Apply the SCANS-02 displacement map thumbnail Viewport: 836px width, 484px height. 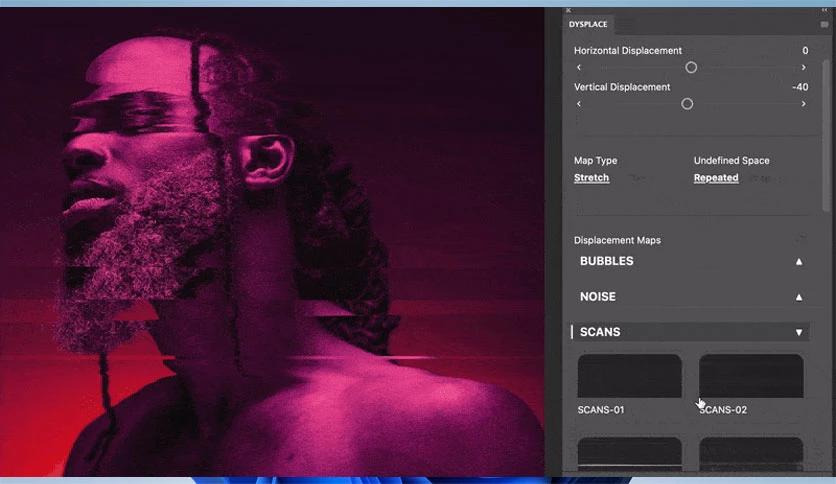(x=751, y=376)
